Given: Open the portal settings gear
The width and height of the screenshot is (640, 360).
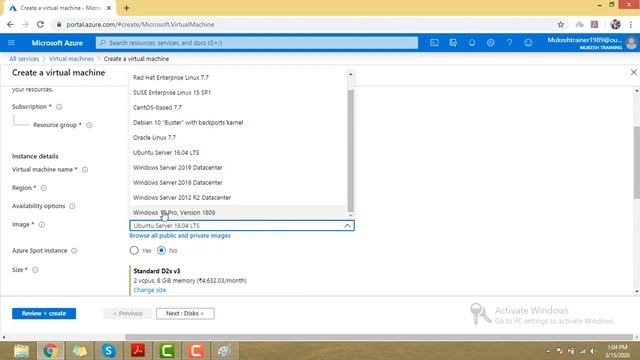Looking at the screenshot, I should click(x=491, y=43).
